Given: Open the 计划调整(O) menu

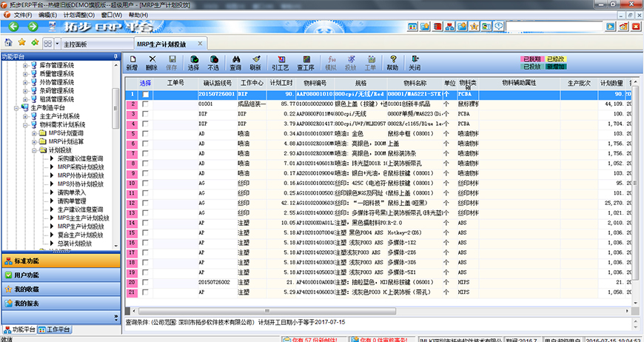Looking at the screenshot, I should pyautogui.click(x=78, y=15).
